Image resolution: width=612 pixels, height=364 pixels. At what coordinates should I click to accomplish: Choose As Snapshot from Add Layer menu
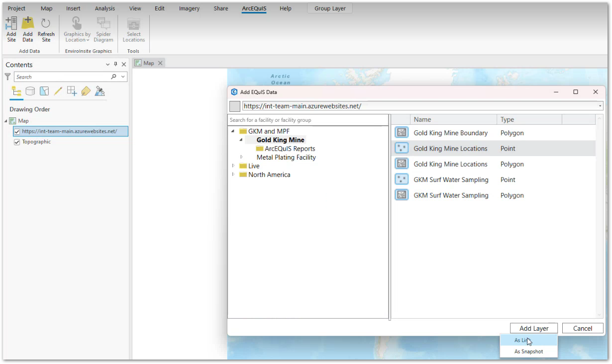(528, 352)
